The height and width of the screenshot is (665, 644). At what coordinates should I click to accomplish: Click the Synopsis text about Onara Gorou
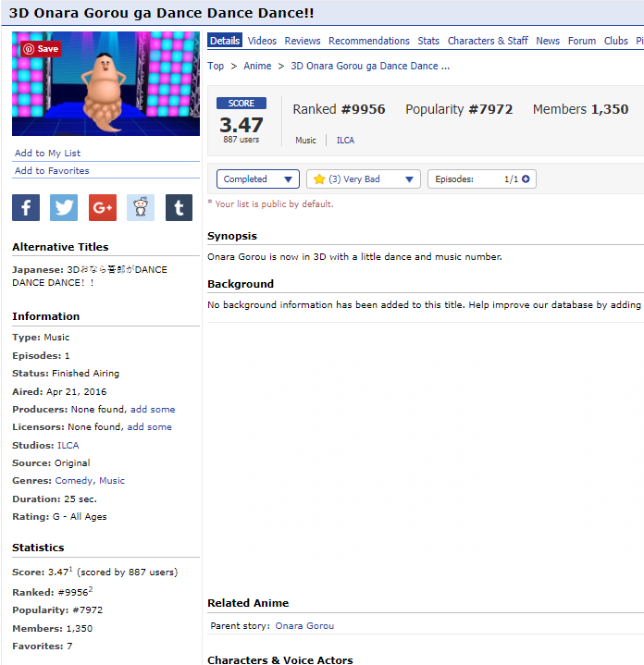(354, 257)
